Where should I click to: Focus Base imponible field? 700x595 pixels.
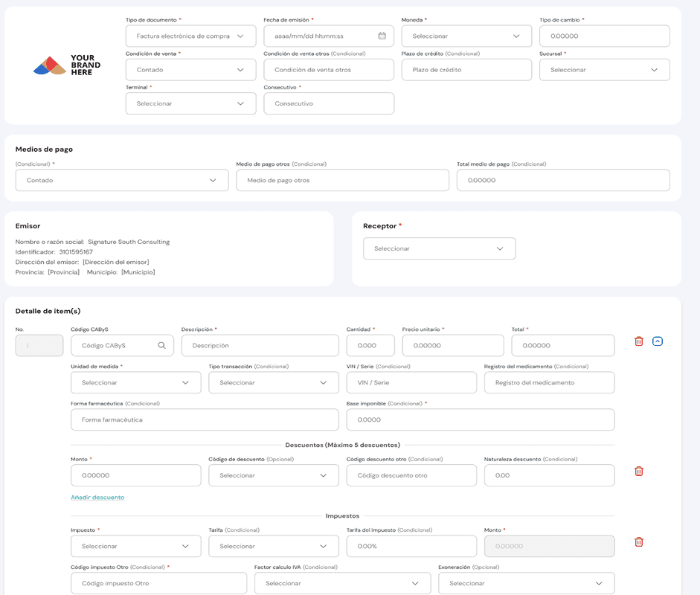click(481, 420)
